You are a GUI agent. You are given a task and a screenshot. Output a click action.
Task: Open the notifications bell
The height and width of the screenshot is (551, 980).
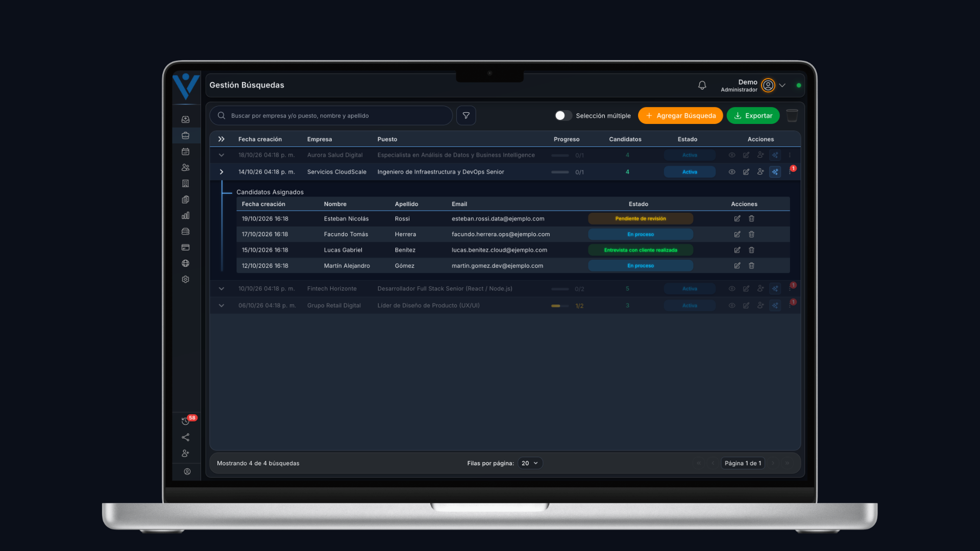coord(702,85)
